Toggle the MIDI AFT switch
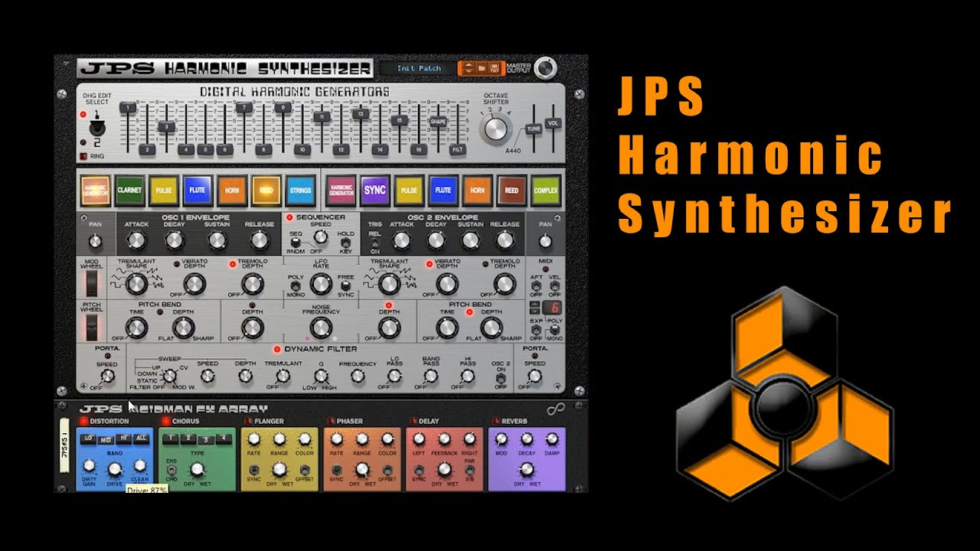The height and width of the screenshot is (551, 980). click(536, 285)
